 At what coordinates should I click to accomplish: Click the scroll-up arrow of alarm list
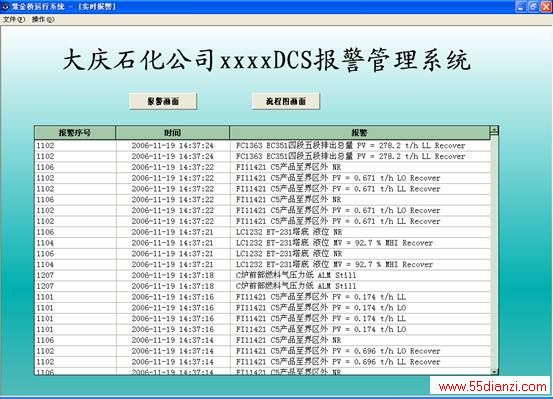tap(494, 130)
